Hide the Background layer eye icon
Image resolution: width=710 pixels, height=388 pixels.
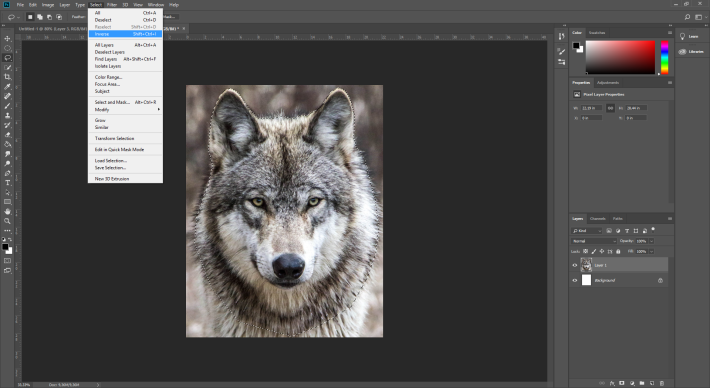[575, 280]
